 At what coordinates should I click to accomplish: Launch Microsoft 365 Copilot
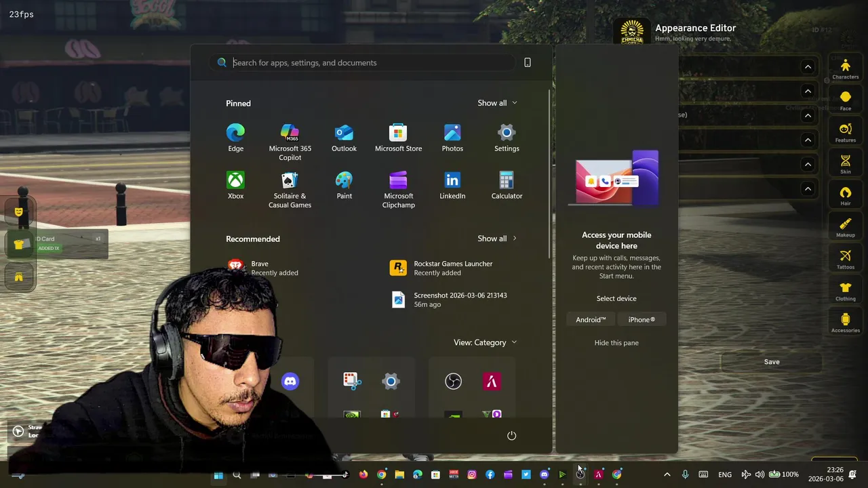point(290,142)
